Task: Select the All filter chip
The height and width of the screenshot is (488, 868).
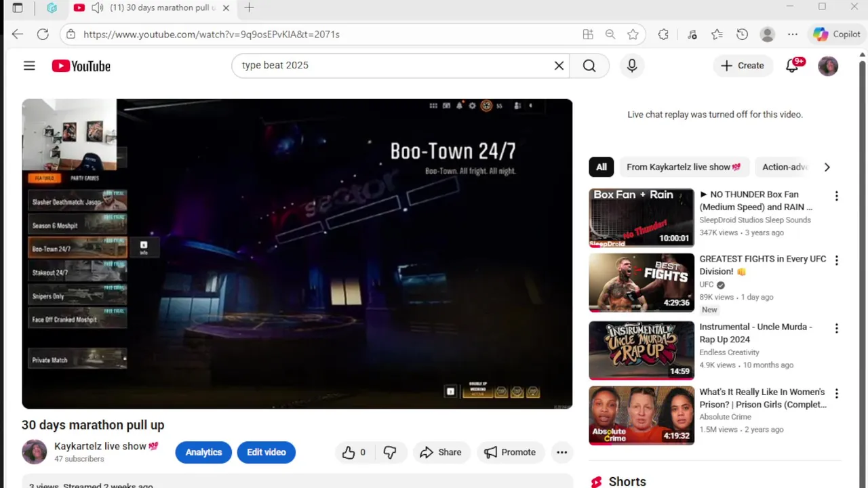Action: click(601, 167)
